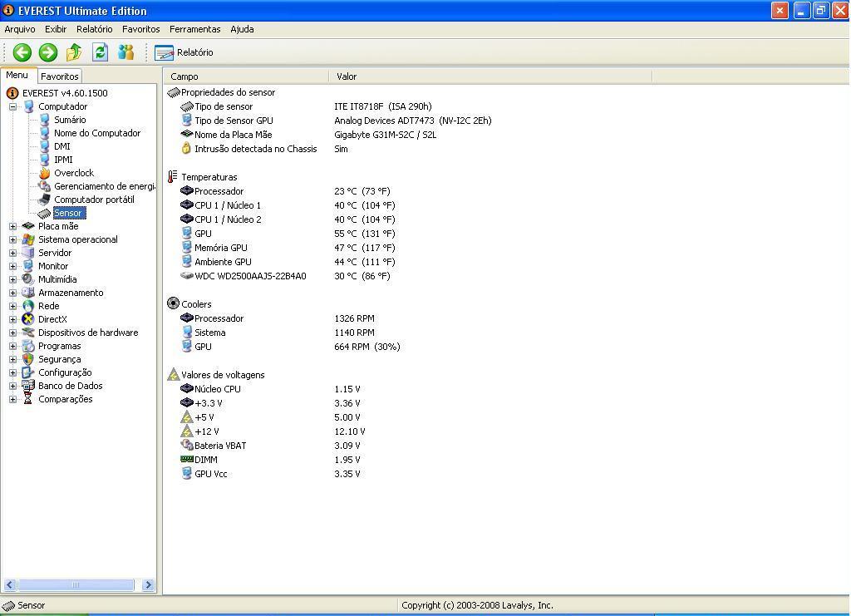This screenshot has height=616, width=851.
Task: Click the Valor column header
Action: click(490, 76)
